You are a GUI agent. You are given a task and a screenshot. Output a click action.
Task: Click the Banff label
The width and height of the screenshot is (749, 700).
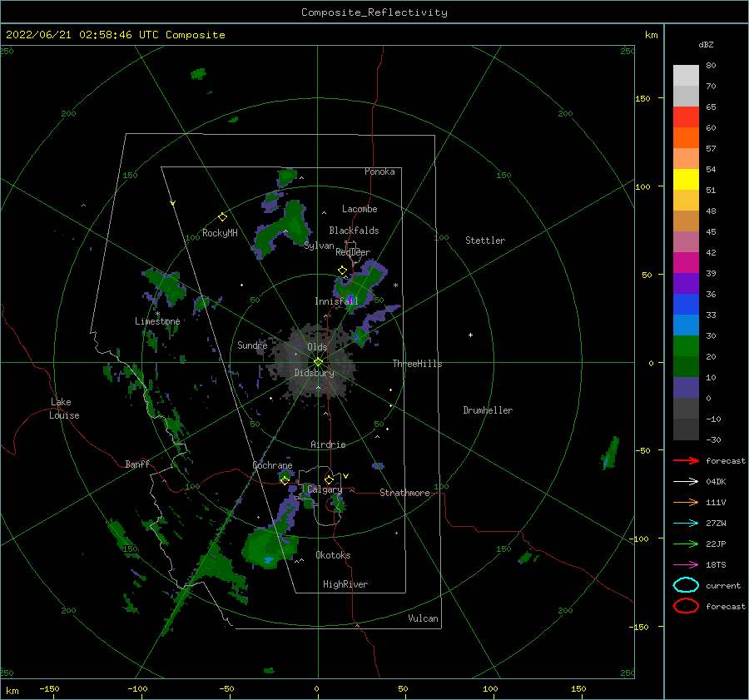137,464
